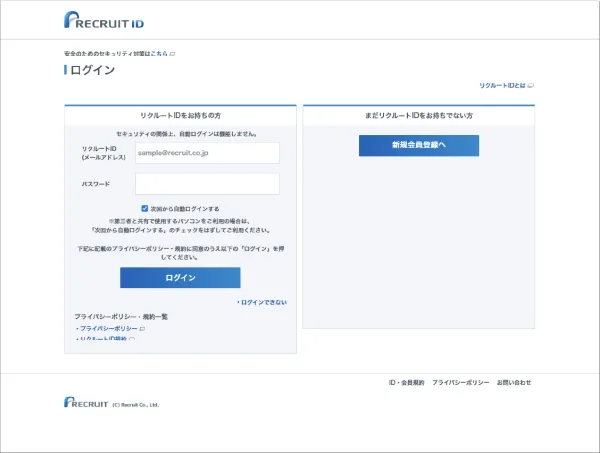Click new-window icon beside panel プライバシーポリシー
The width and height of the screenshot is (600, 453).
tap(142, 328)
